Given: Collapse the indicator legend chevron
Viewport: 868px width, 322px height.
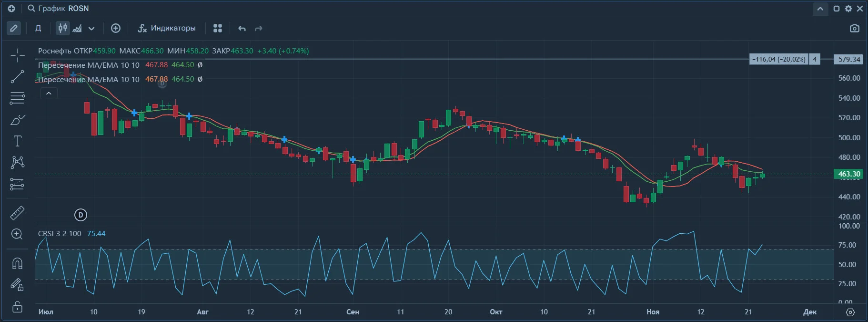Looking at the screenshot, I should 49,93.
